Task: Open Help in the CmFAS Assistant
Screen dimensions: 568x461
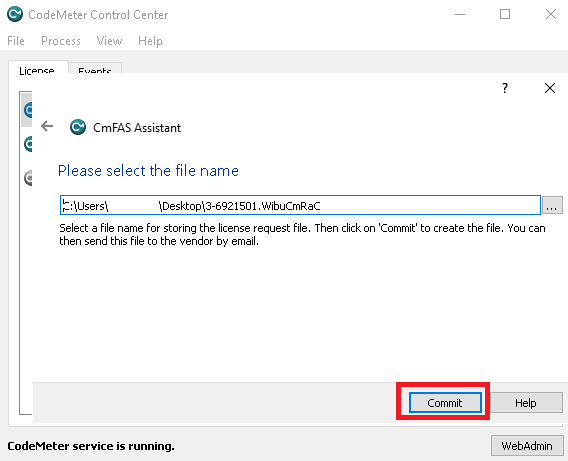Action: (526, 402)
